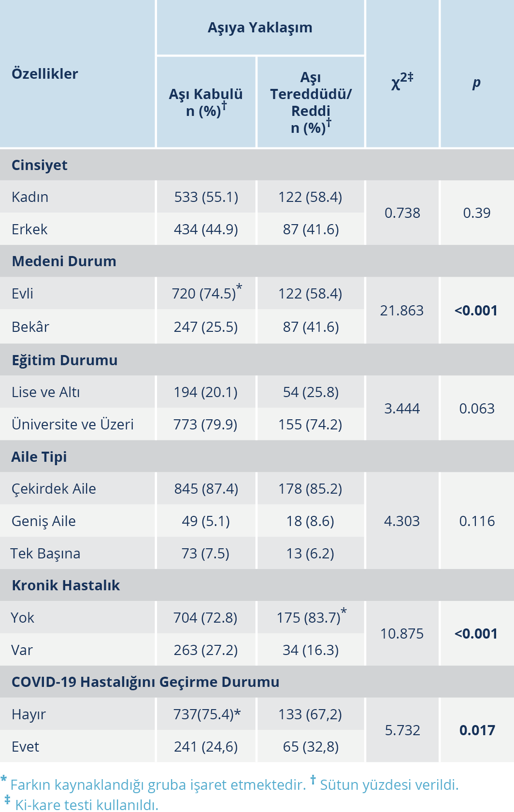Select the "Medeni Durum" section heading
This screenshot has width=514, height=812.
pyautogui.click(x=64, y=261)
